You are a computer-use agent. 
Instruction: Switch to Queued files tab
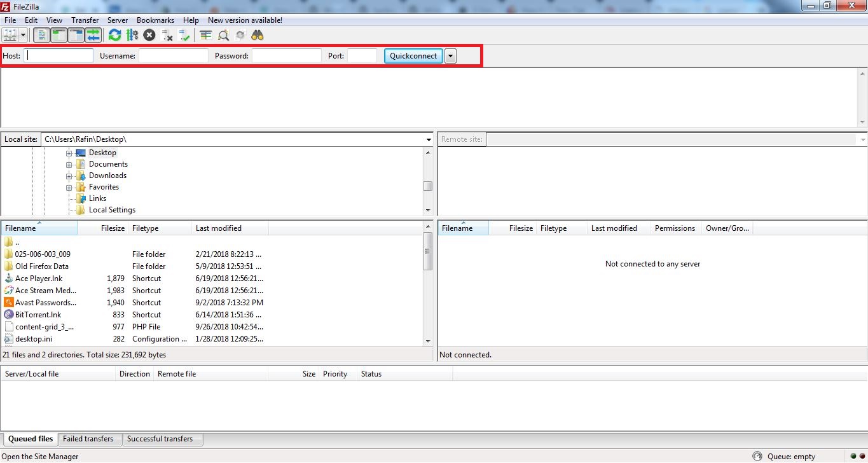coord(31,439)
